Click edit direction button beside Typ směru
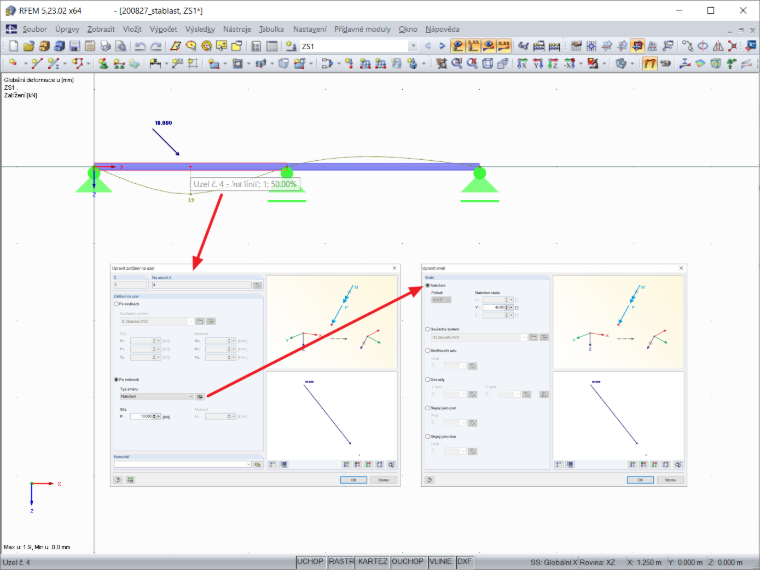 pyautogui.click(x=200, y=396)
